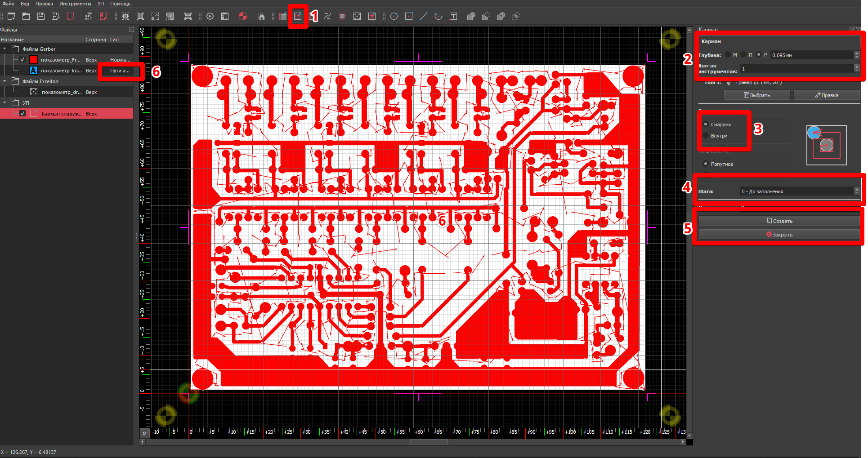Open the Pocket toolpath tool icon
The width and height of the screenshot is (868, 458).
click(x=298, y=16)
